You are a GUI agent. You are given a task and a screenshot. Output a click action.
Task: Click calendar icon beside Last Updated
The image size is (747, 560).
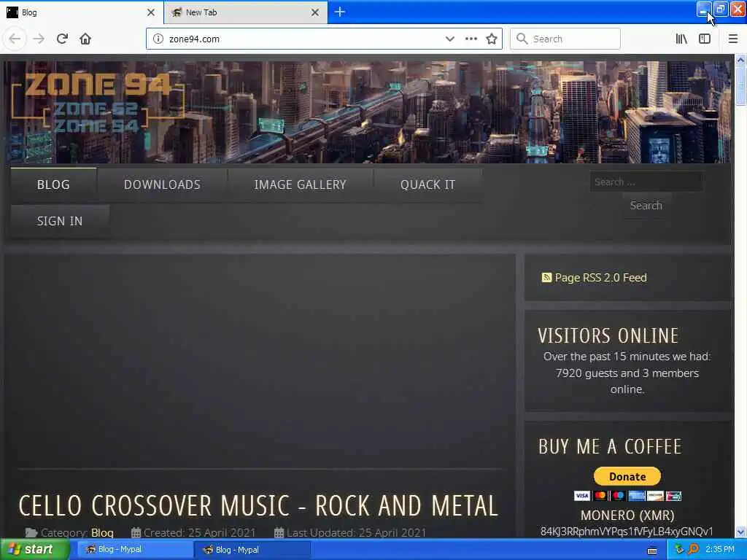point(279,532)
